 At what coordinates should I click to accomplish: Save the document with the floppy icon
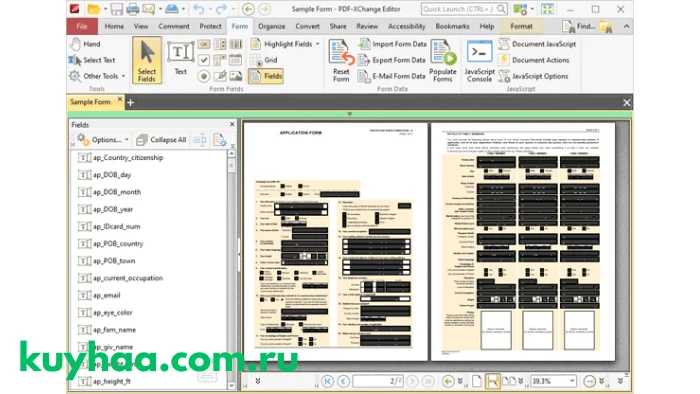[117, 9]
